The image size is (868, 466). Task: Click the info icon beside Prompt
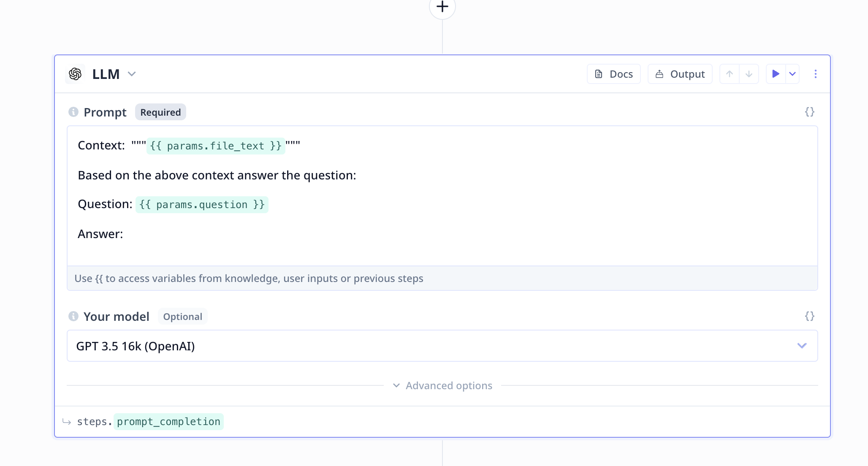[x=73, y=112]
